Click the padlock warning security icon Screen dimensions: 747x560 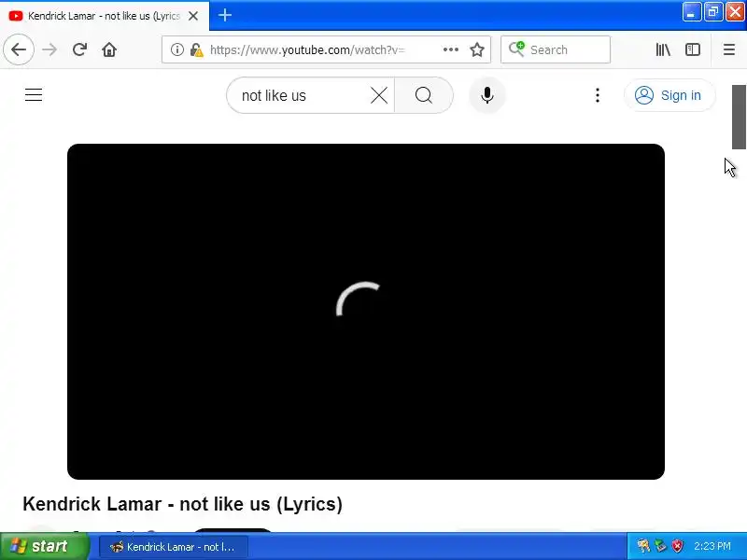[196, 49]
